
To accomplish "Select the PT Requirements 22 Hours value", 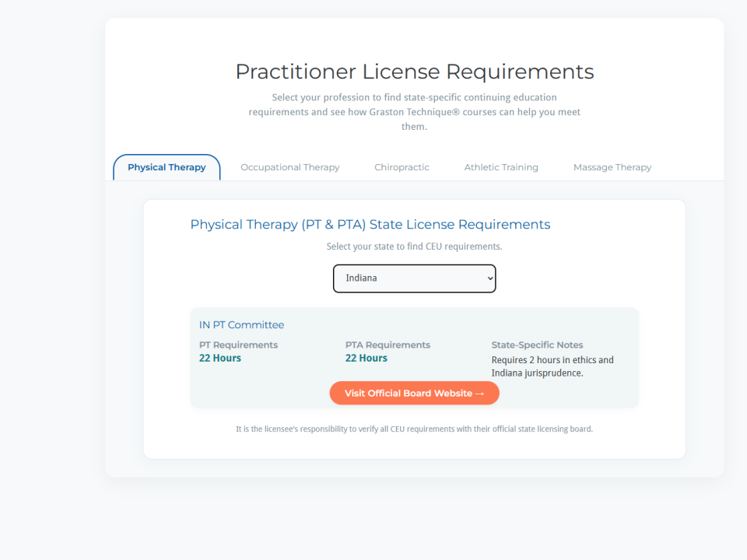I will [x=219, y=358].
